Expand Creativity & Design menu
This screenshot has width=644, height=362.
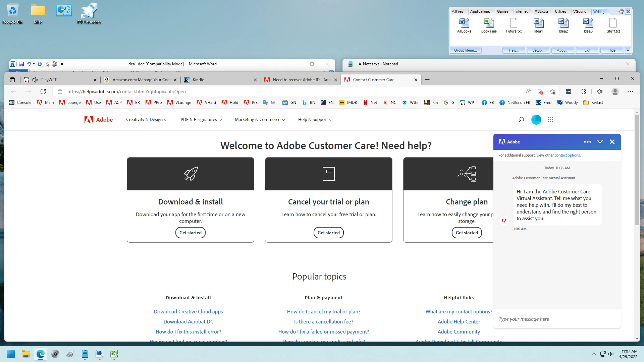click(147, 120)
